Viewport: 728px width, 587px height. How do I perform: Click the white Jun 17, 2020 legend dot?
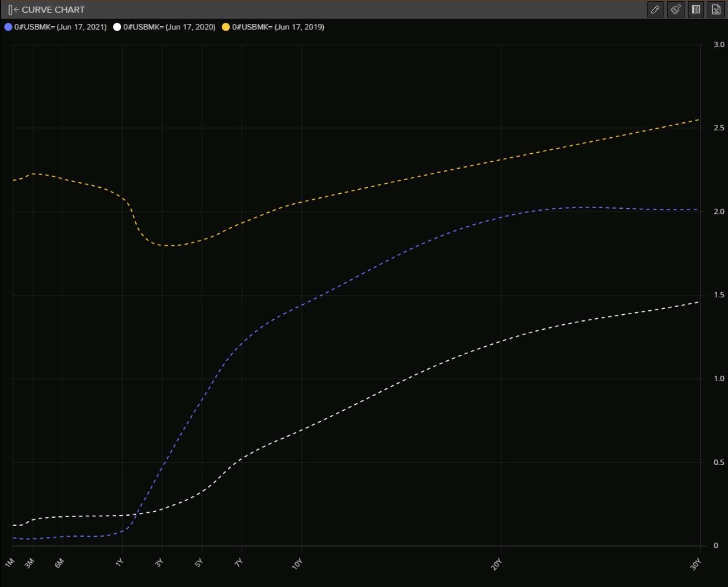[x=117, y=27]
